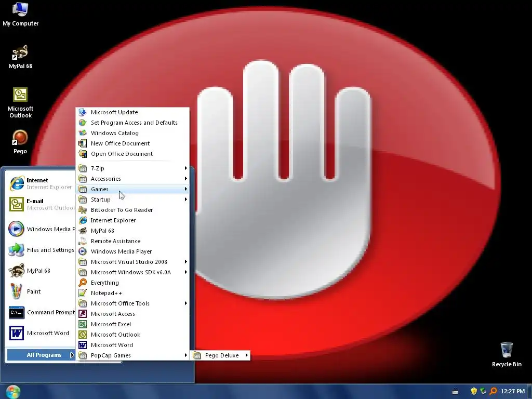Image resolution: width=532 pixels, height=399 pixels.
Task: Expand Microsoft Visual Studio 2008 submenu arrow
Action: 185,262
